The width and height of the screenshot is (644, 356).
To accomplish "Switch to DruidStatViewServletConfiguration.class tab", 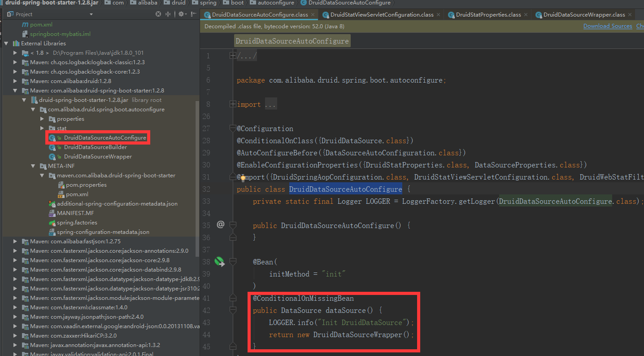I will (x=382, y=15).
